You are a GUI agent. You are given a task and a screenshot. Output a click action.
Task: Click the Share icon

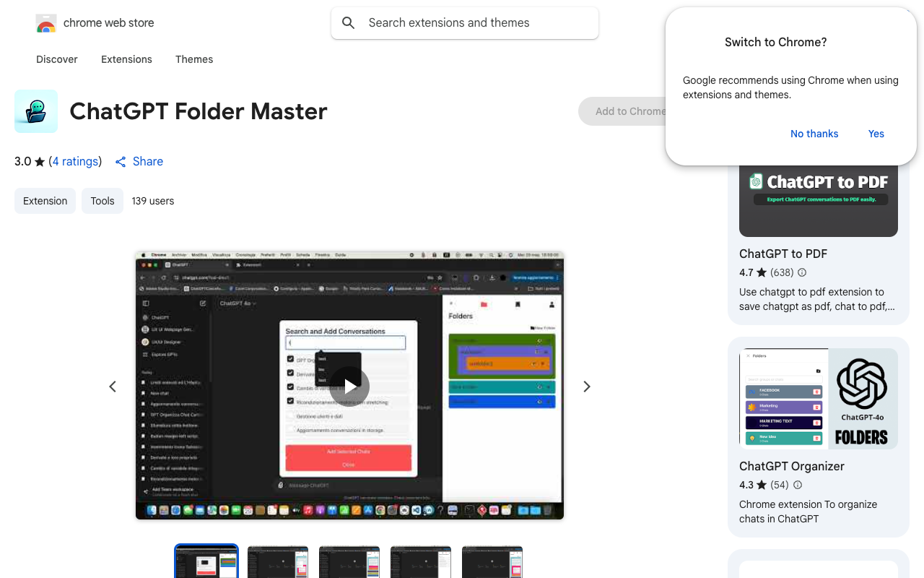click(121, 162)
